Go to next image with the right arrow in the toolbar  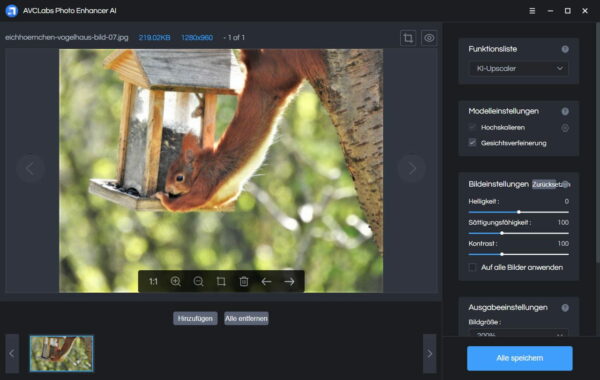point(289,282)
